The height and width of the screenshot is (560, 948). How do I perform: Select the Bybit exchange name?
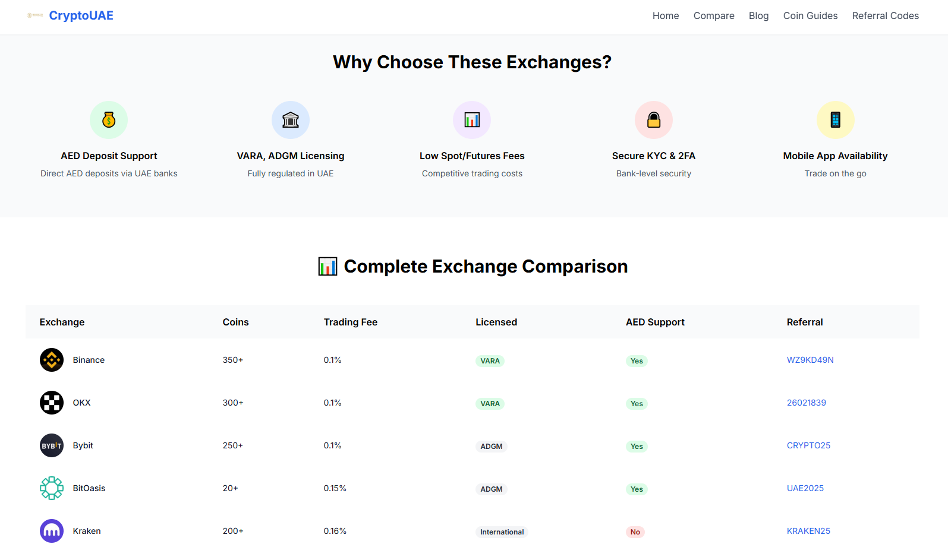pos(83,445)
